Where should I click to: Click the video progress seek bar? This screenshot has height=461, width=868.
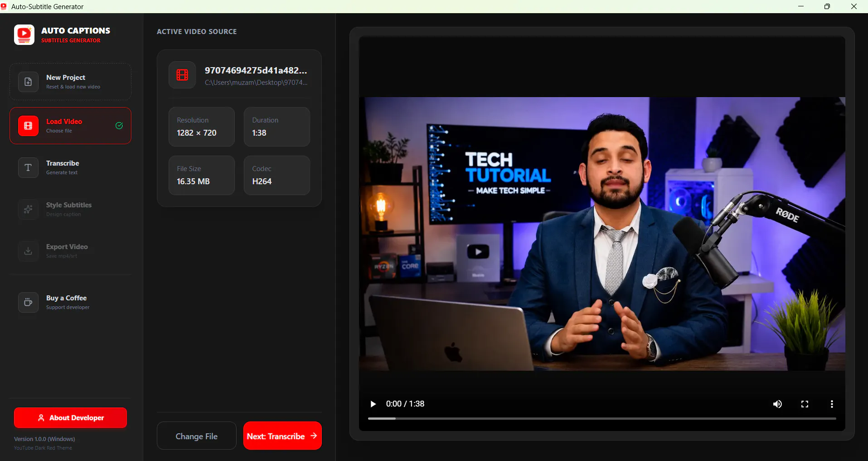602,418
